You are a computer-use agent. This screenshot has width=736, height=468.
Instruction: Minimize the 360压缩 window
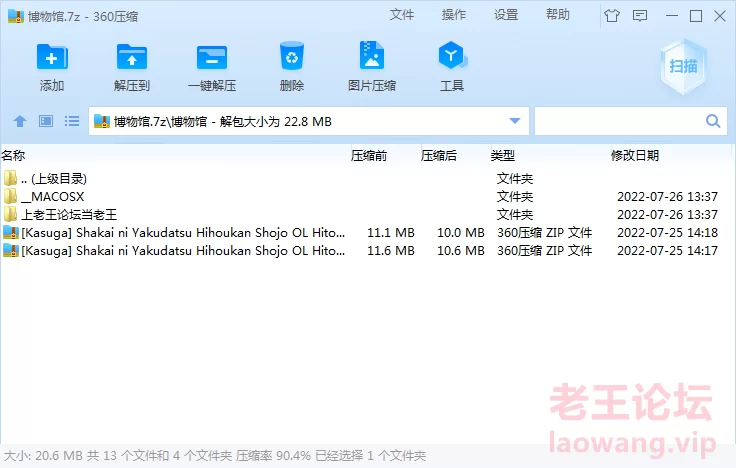click(x=672, y=16)
